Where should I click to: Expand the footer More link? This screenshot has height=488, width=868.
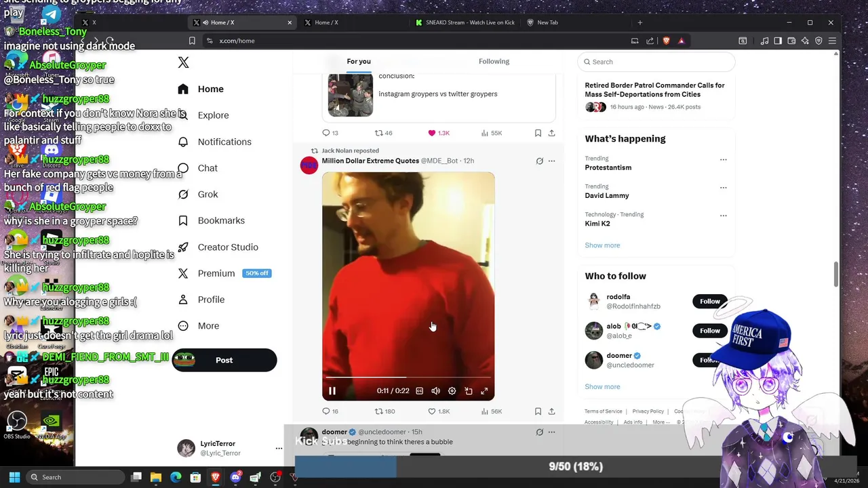pyautogui.click(x=660, y=422)
